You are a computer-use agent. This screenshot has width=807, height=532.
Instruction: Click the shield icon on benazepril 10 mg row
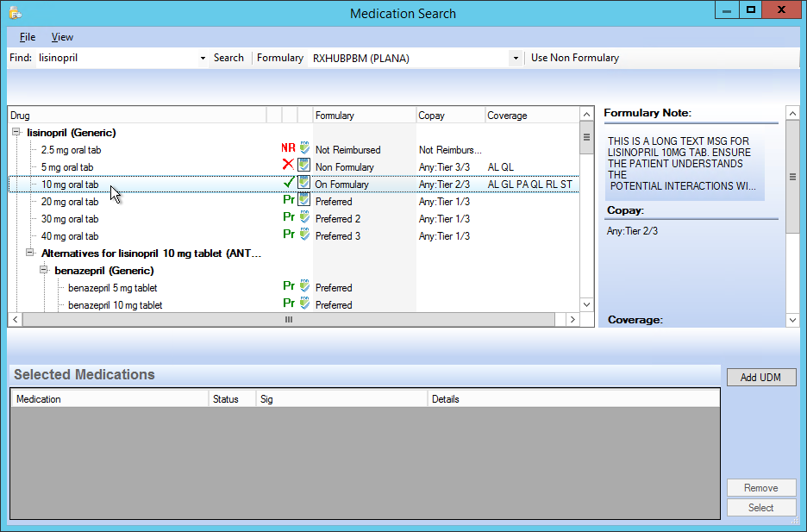(304, 303)
